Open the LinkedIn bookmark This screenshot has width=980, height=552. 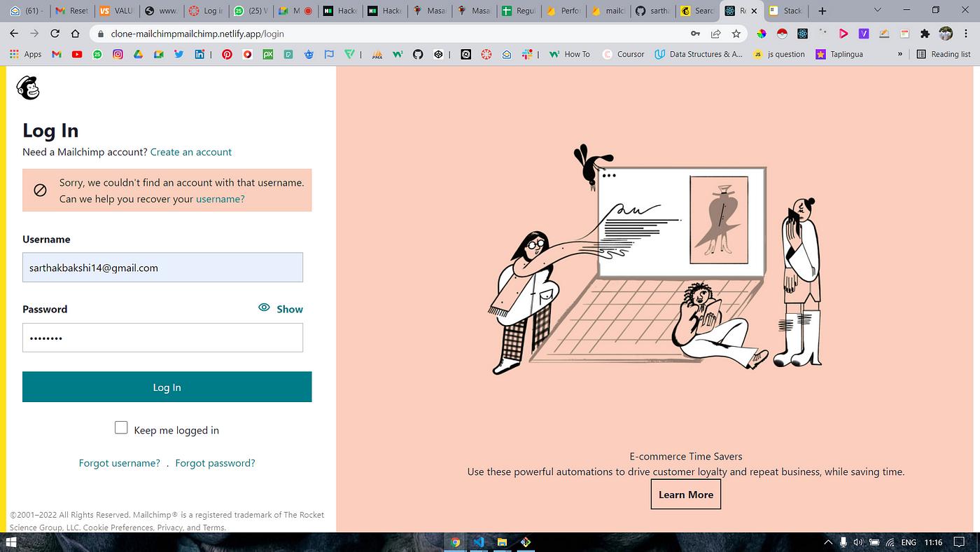tap(199, 54)
